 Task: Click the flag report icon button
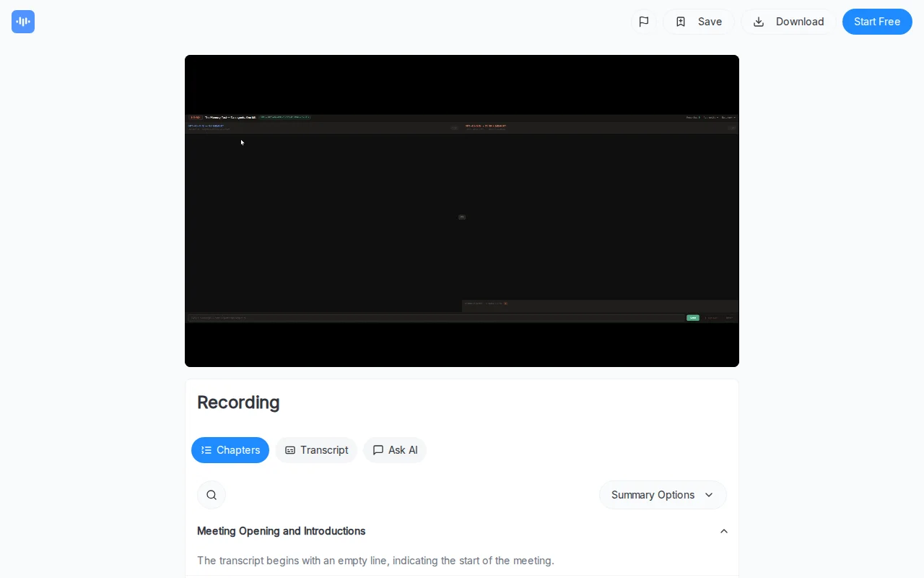(644, 22)
